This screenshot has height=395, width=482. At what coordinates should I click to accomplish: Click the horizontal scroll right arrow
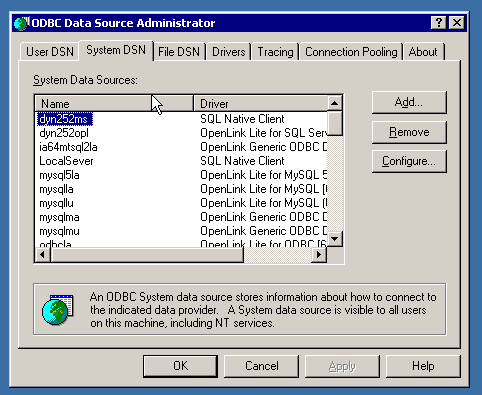319,255
